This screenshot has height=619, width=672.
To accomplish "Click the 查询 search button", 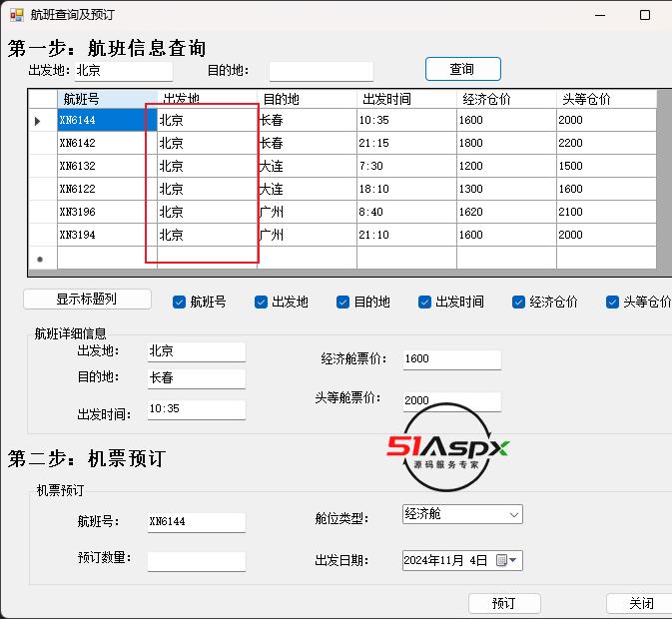I will tap(462, 69).
